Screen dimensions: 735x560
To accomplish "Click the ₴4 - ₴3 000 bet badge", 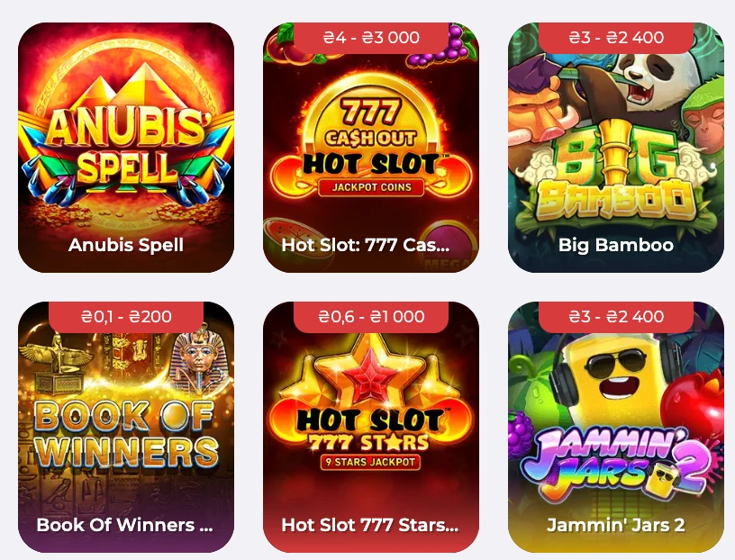I will pos(371,38).
